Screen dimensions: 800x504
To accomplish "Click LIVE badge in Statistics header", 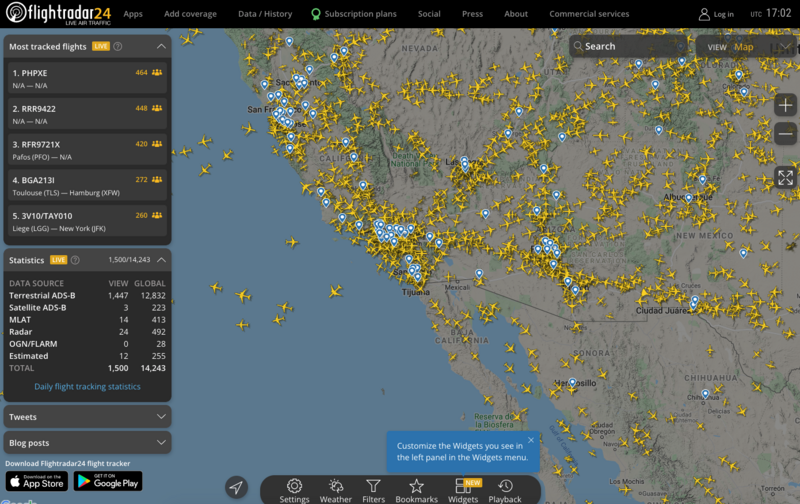I will 58,260.
